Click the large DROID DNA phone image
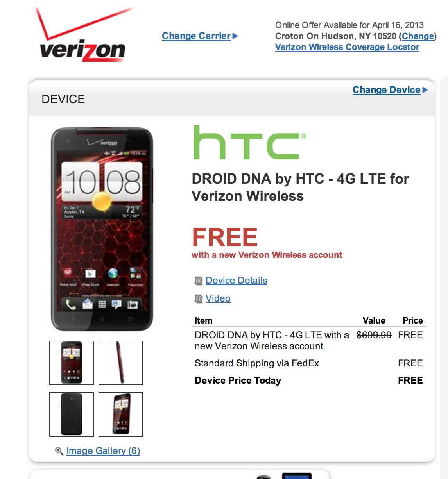This screenshot has height=479, width=448. [102, 229]
